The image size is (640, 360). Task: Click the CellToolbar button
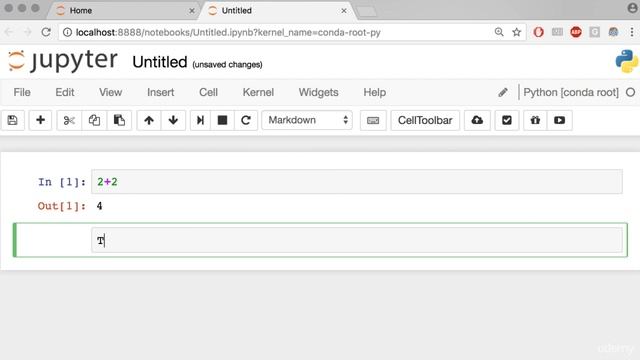[x=425, y=120]
